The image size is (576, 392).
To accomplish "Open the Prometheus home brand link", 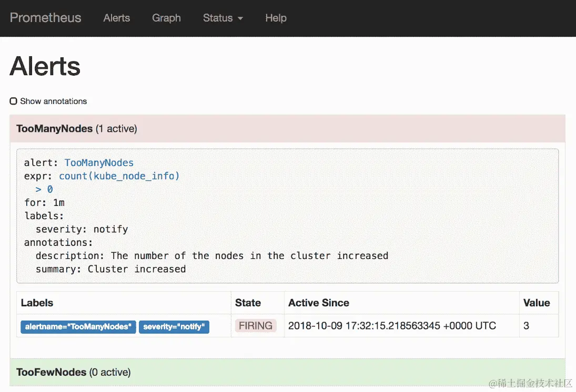I will [46, 18].
